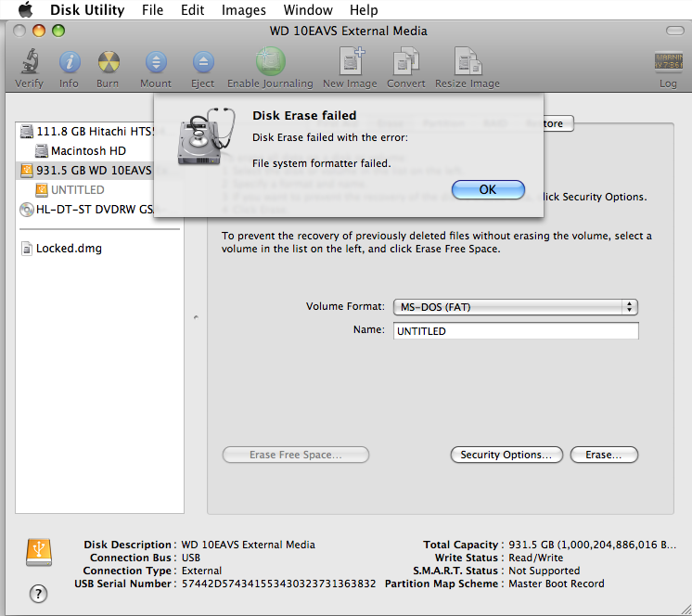692x616 pixels.
Task: Open the Log from the toolbar
Action: coord(668,61)
